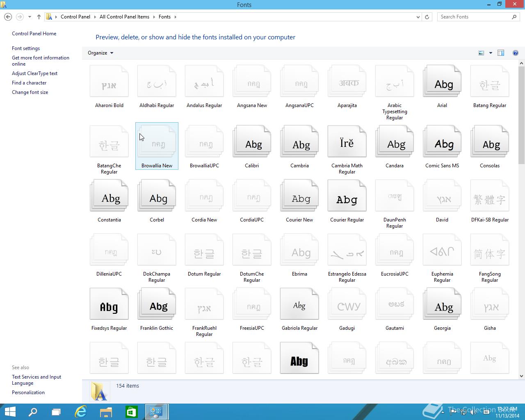Open Font settings link
Screen dimensions: 525x420
tap(26, 48)
